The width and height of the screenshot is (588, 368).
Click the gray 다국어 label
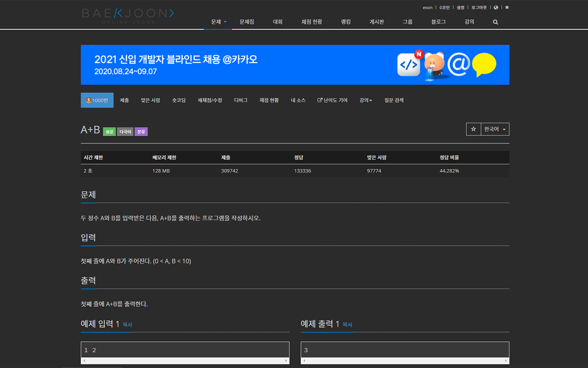pyautogui.click(x=125, y=132)
